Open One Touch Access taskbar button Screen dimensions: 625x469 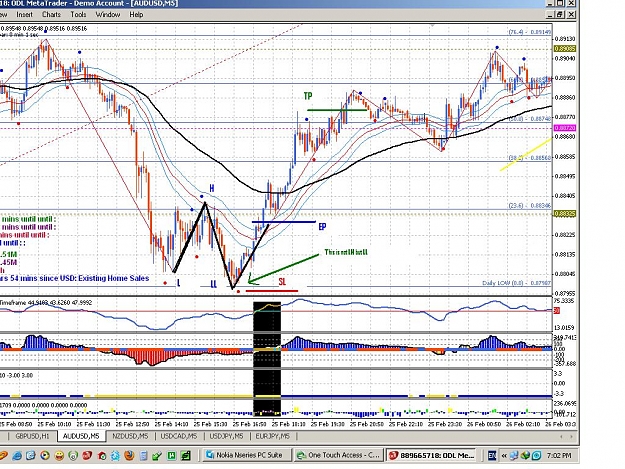click(338, 455)
